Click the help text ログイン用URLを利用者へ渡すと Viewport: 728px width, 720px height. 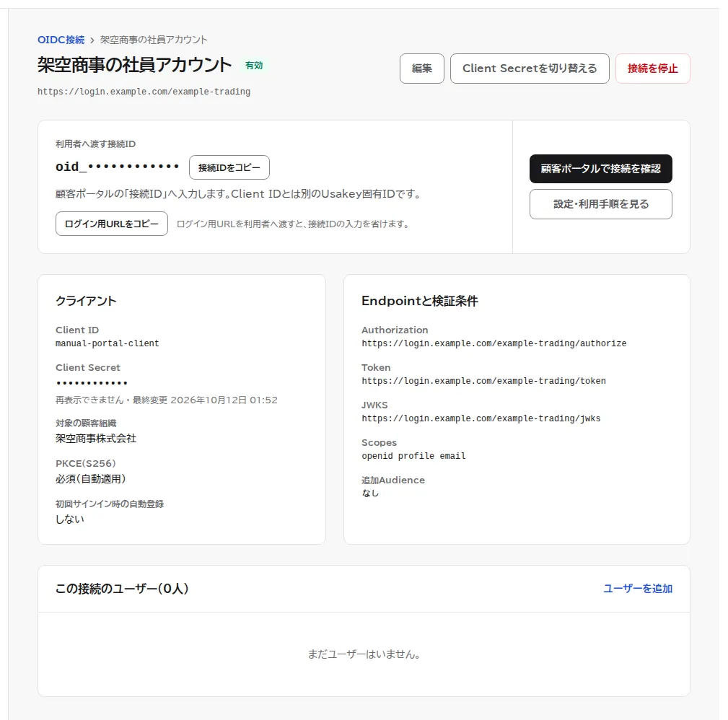tap(293, 224)
